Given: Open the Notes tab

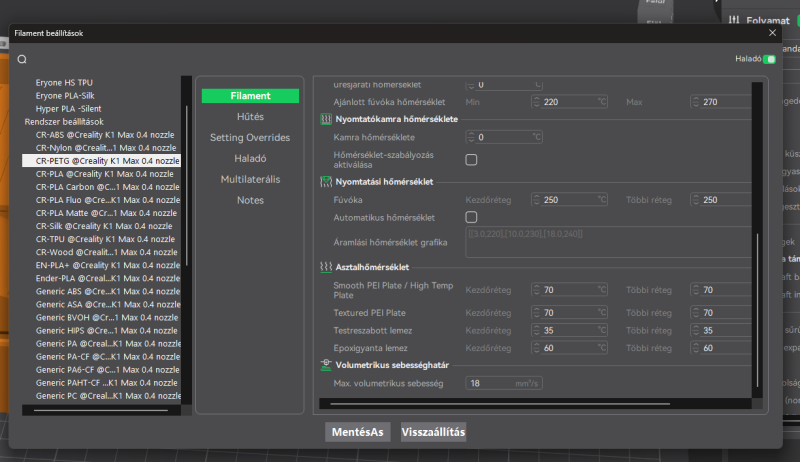Looking at the screenshot, I should point(250,200).
